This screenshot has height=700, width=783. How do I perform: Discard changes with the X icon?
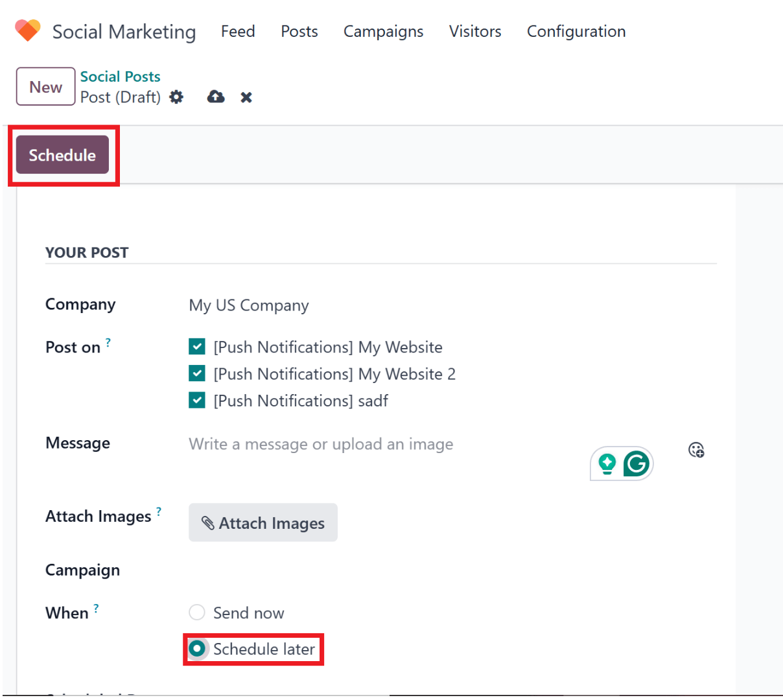[x=246, y=97]
